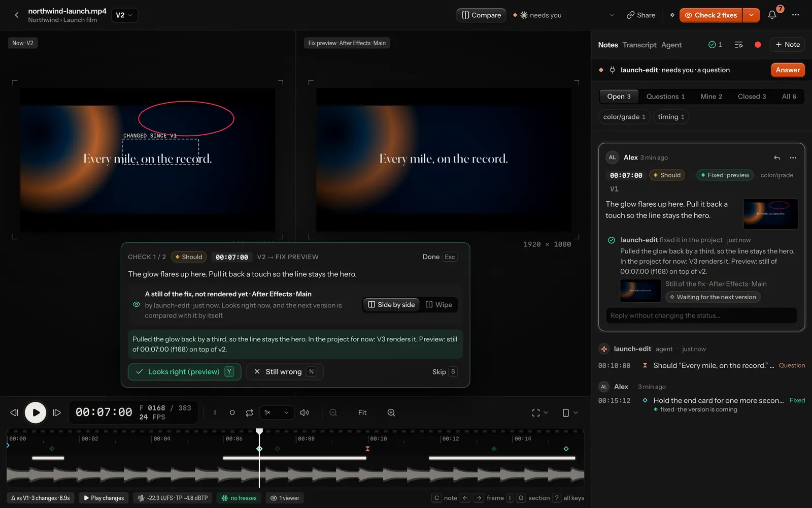
Task: Toggle the red record button
Action: point(758,45)
